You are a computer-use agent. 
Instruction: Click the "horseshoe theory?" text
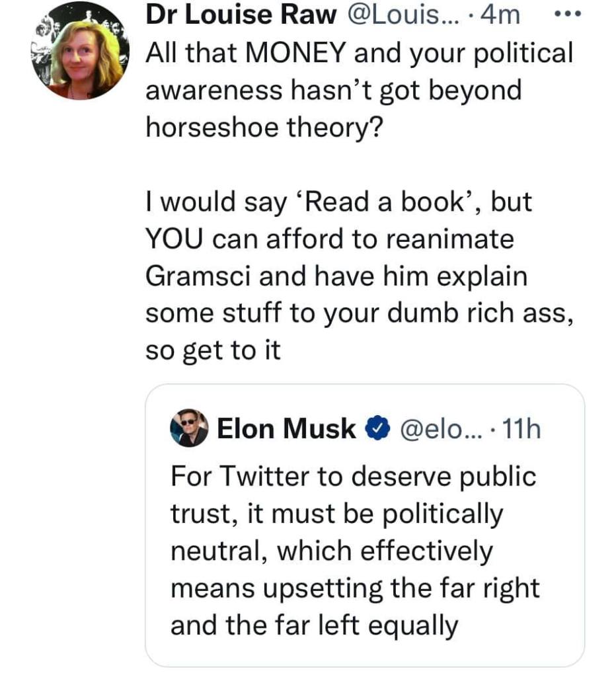[264, 127]
